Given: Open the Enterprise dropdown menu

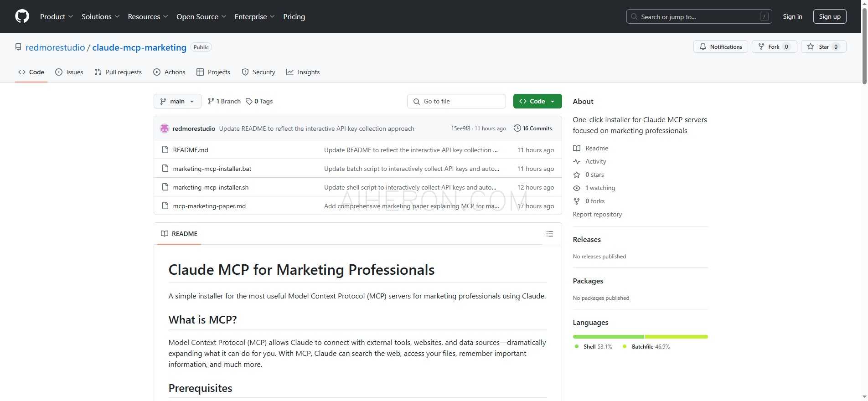Looking at the screenshot, I should [254, 16].
